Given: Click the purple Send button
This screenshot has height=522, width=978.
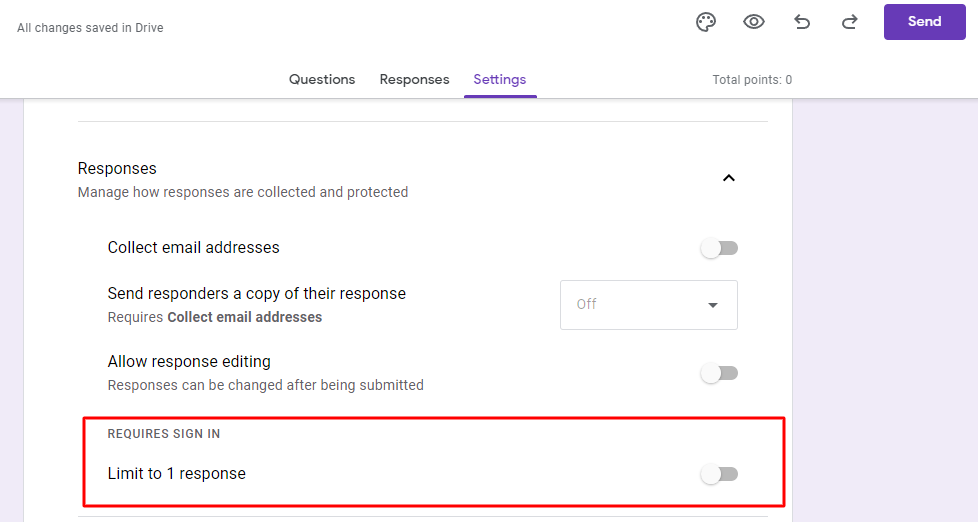Looking at the screenshot, I should (924, 22).
